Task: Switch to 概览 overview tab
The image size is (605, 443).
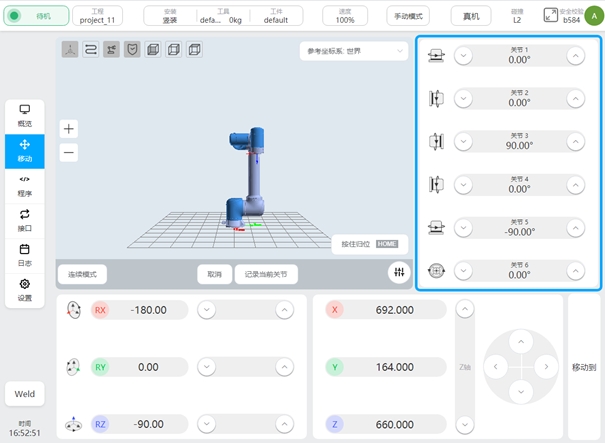Action: pos(25,115)
